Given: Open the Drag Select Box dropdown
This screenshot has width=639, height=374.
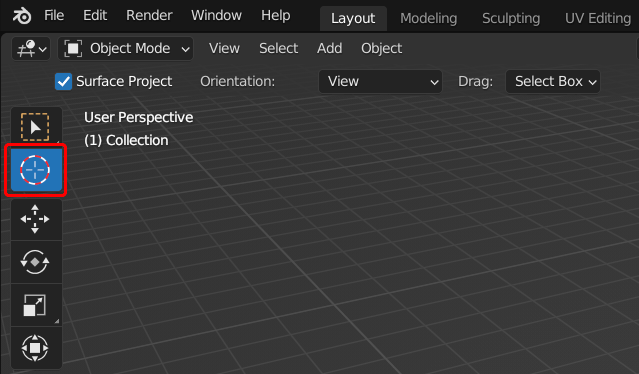Looking at the screenshot, I should point(553,81).
